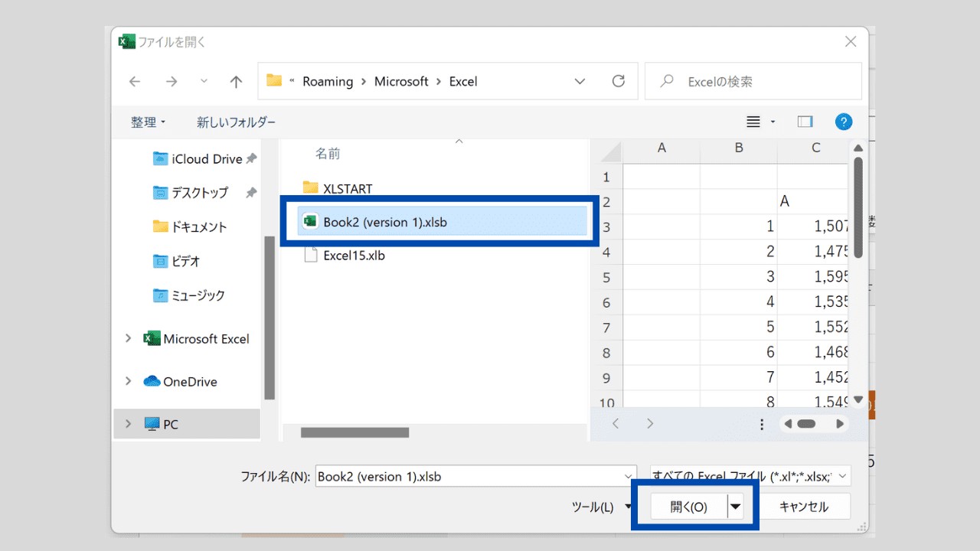The width and height of the screenshot is (980, 551).
Task: Click preview cell containing 1,507
Action: click(x=812, y=227)
